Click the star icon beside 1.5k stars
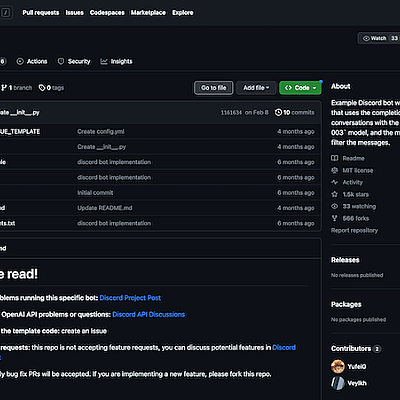Screen dimensions: 400x400 335,194
